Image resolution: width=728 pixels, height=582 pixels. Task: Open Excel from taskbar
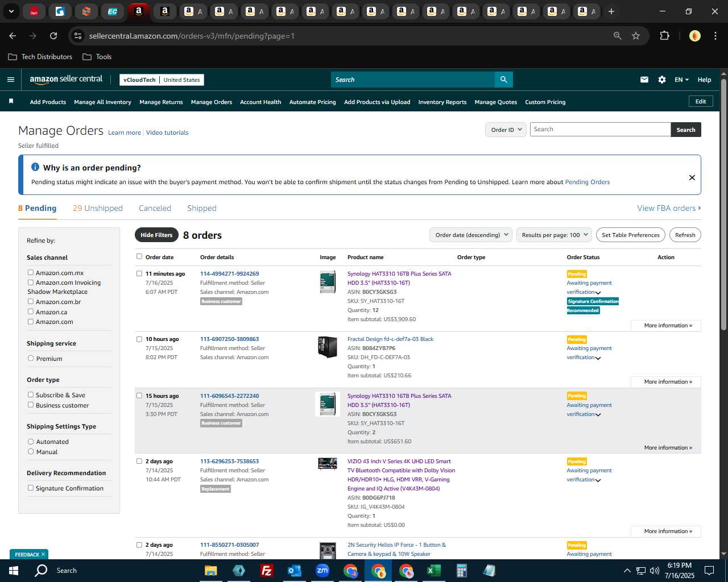434,571
